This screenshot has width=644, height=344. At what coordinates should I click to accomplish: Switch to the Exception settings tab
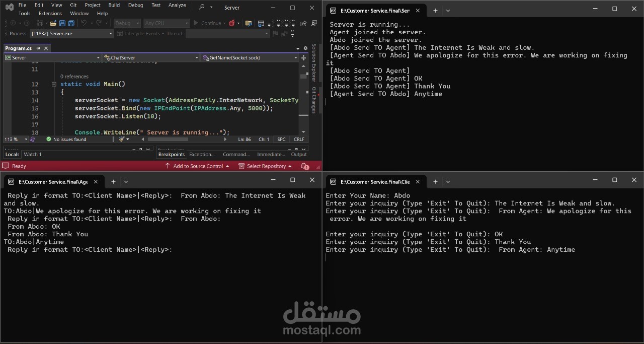point(202,155)
